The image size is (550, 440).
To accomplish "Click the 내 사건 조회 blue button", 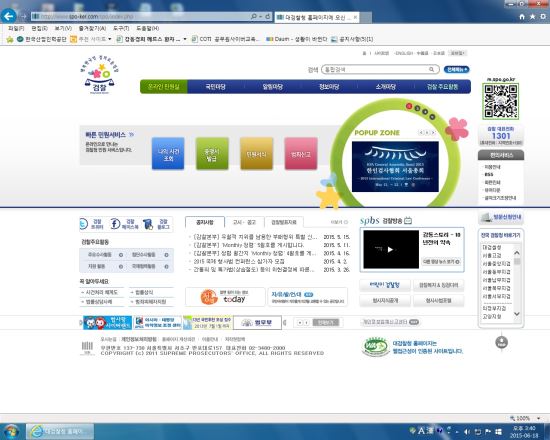I will point(168,154).
